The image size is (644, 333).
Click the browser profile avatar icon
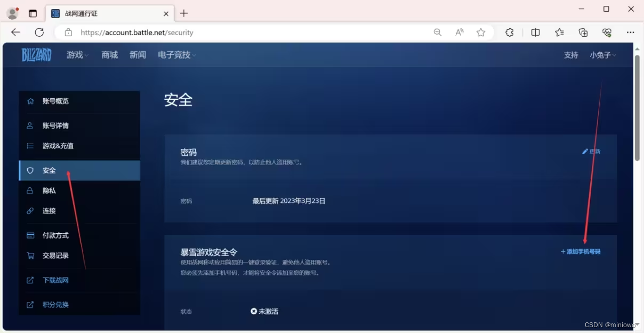click(x=12, y=13)
